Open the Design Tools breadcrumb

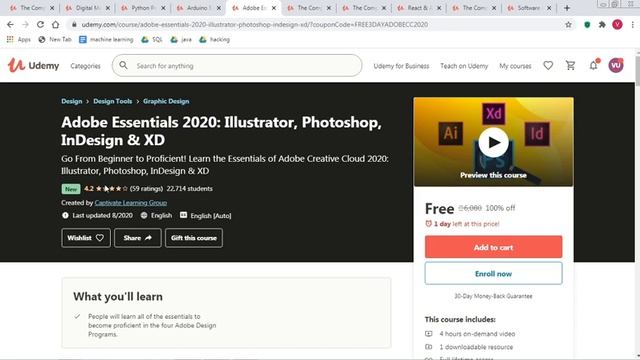(x=113, y=101)
